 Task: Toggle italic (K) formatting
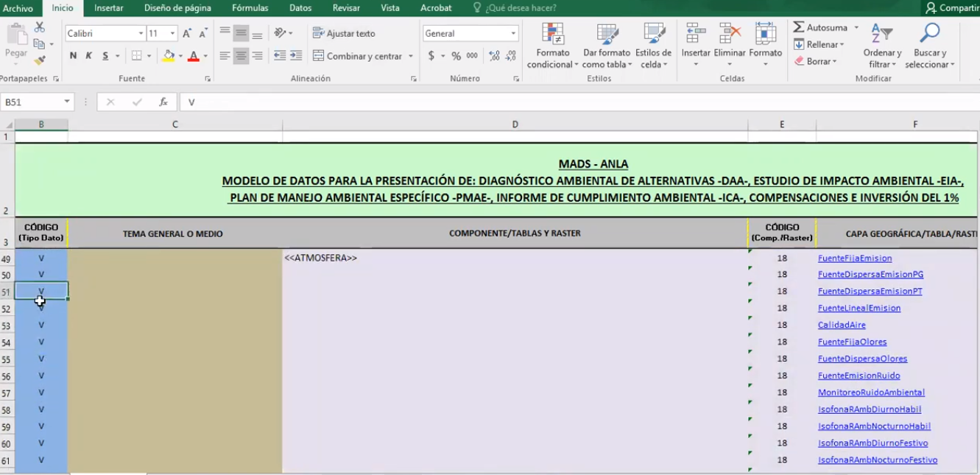(89, 56)
